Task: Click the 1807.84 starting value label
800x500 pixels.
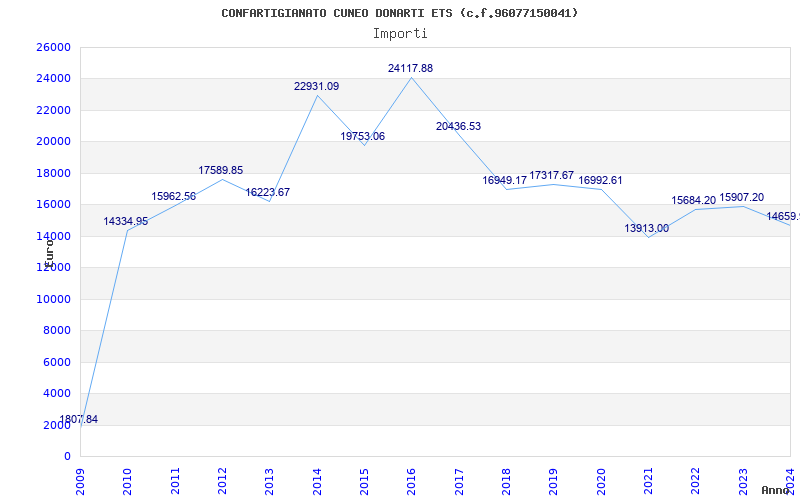Action: click(79, 419)
